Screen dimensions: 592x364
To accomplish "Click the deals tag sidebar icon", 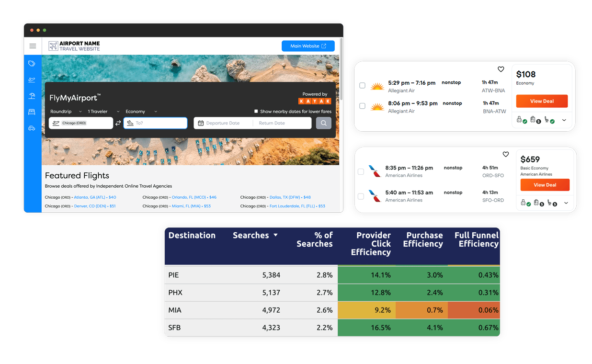I will pos(32,64).
